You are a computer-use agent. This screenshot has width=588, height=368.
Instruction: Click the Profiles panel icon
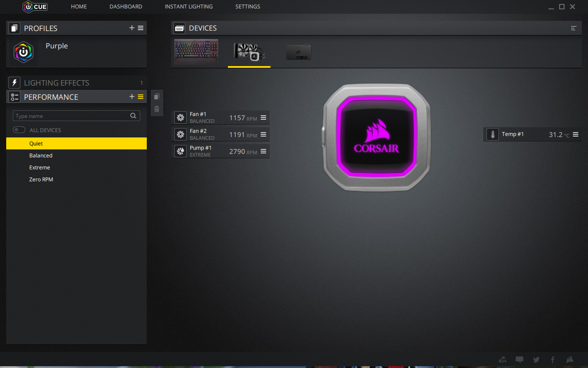coord(15,28)
